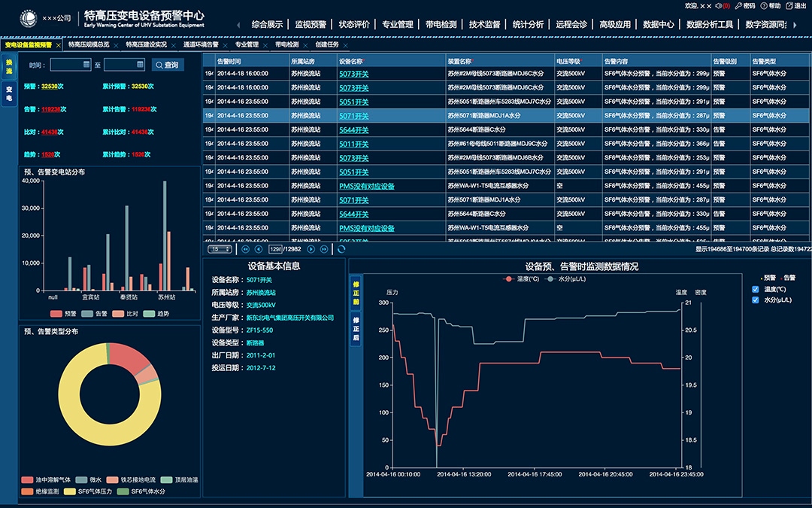Viewport: 812px width, 508px height.
Task: Go to the first page of records
Action: pyautogui.click(x=245, y=249)
